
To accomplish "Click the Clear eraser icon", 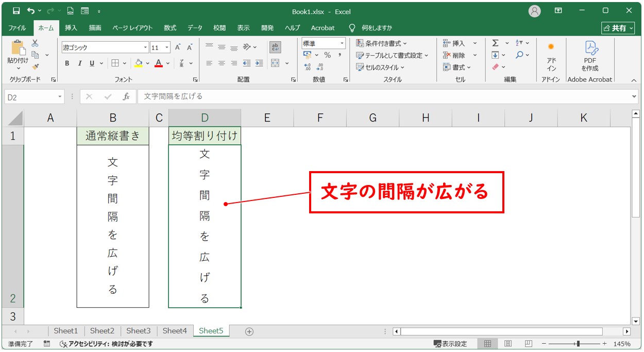I will click(x=495, y=67).
